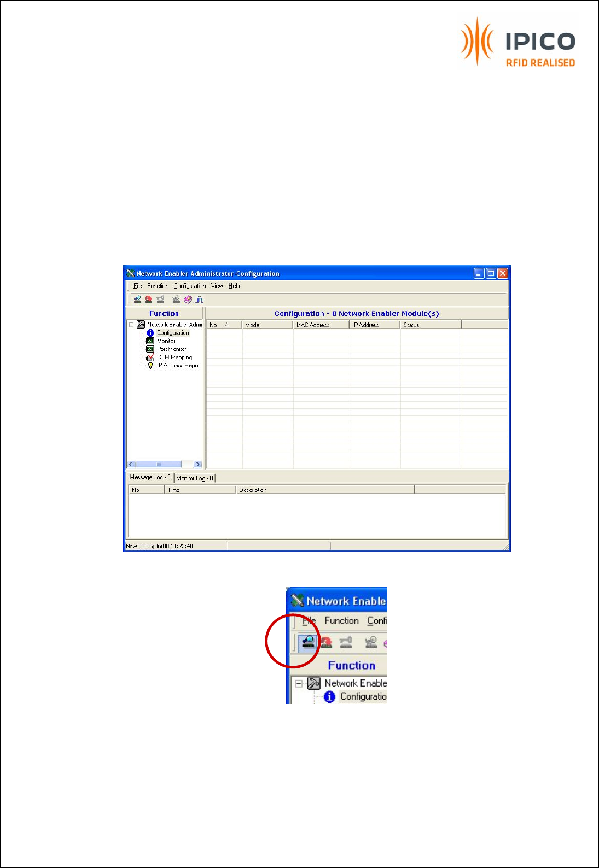This screenshot has height=868, width=599.
Task: Select the Configuratio tree label in the enlarged crop
Action: [363, 696]
